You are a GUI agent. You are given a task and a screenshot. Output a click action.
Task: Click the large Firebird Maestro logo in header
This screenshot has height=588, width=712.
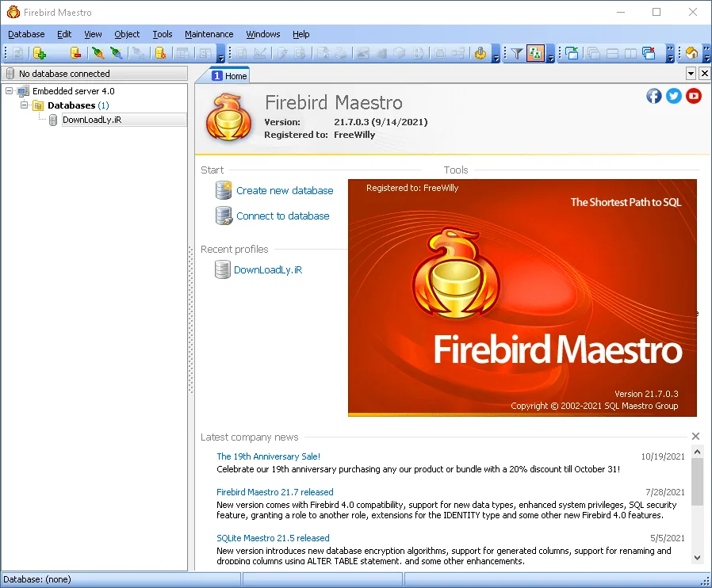click(x=228, y=117)
